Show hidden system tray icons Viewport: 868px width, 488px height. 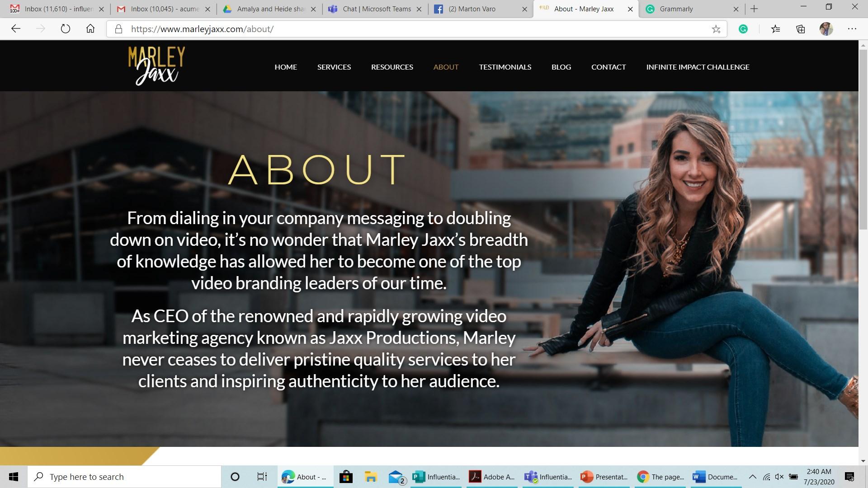point(753,477)
